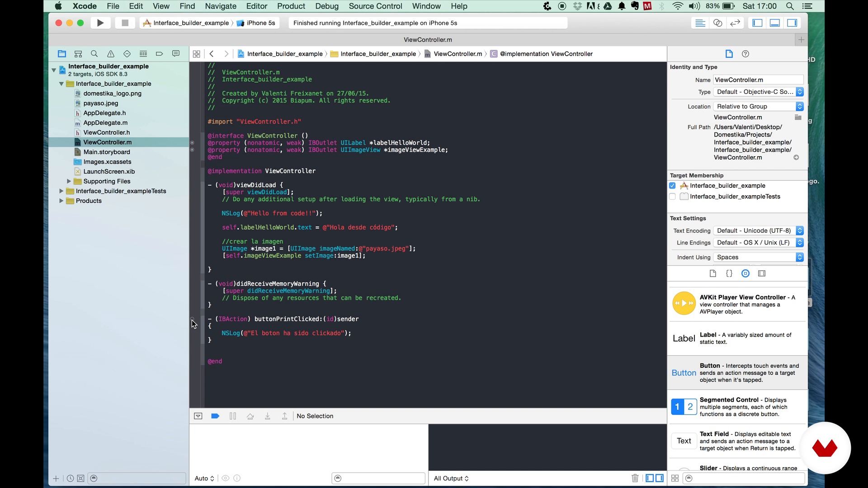
Task: Open the Find navigator magnifier
Action: [x=94, y=54]
